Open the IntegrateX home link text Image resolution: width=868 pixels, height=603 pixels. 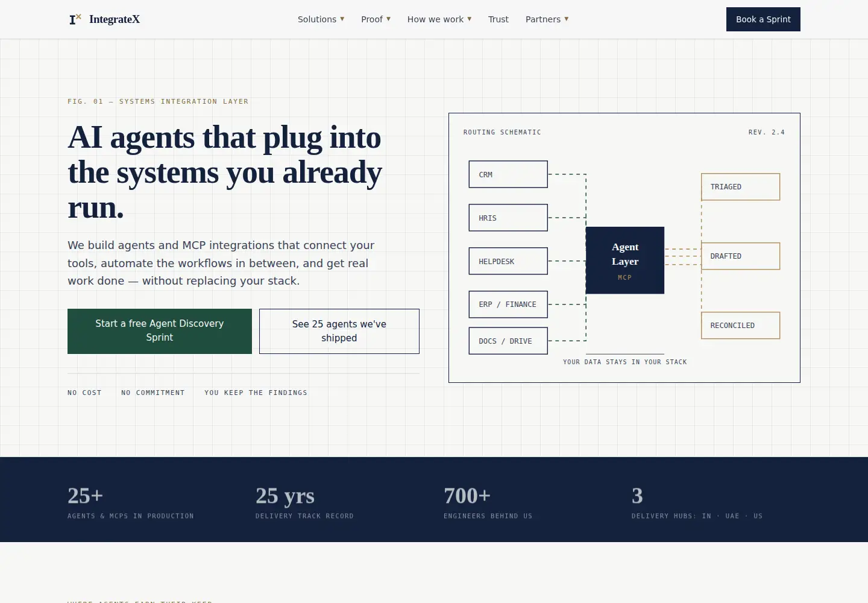coord(115,19)
